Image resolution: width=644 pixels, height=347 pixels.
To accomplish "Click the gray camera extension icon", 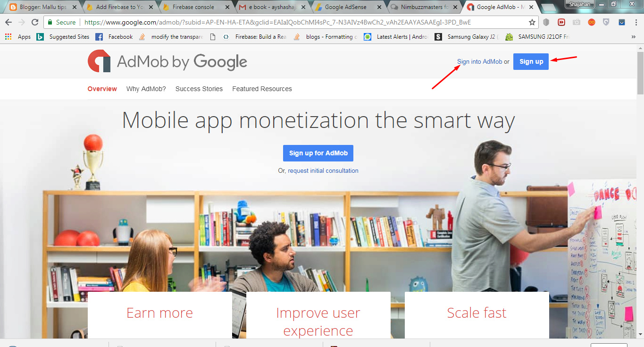I will click(x=576, y=22).
